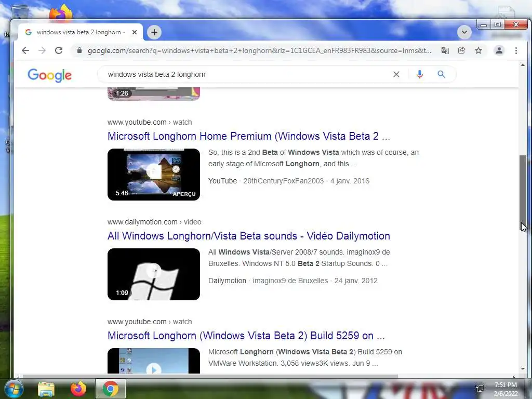Click the network icon in system tray
532x399 pixels.
click(x=480, y=388)
